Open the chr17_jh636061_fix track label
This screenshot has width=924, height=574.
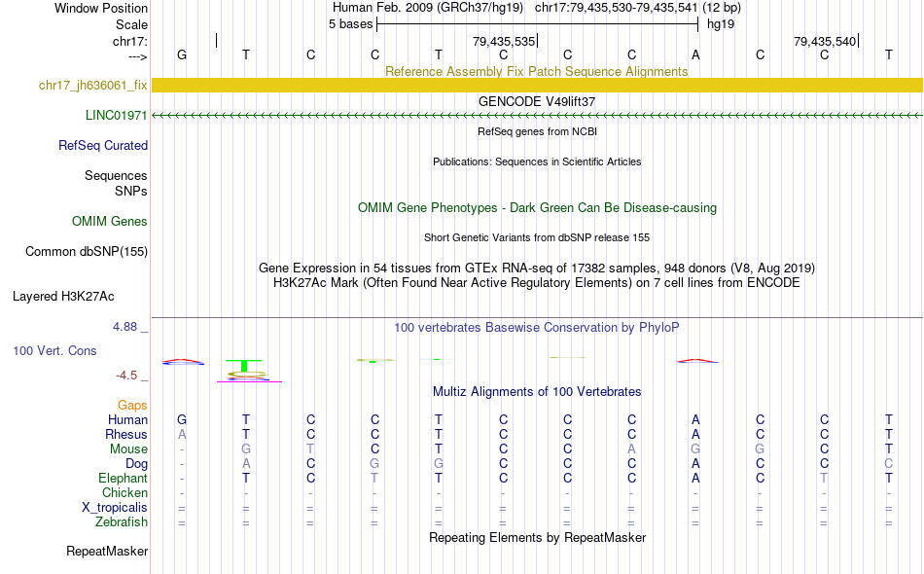coord(93,86)
